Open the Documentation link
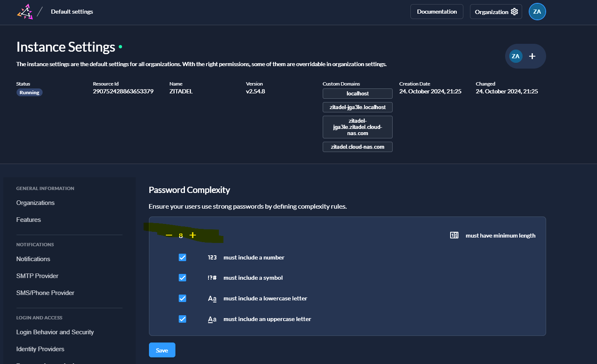597x364 pixels. (x=437, y=12)
